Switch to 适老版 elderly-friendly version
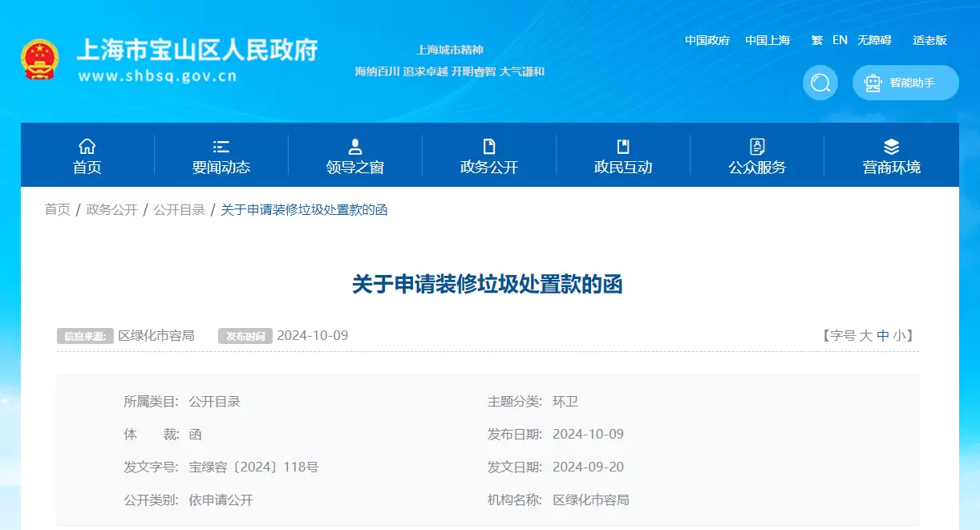This screenshot has width=980, height=530. tap(929, 40)
